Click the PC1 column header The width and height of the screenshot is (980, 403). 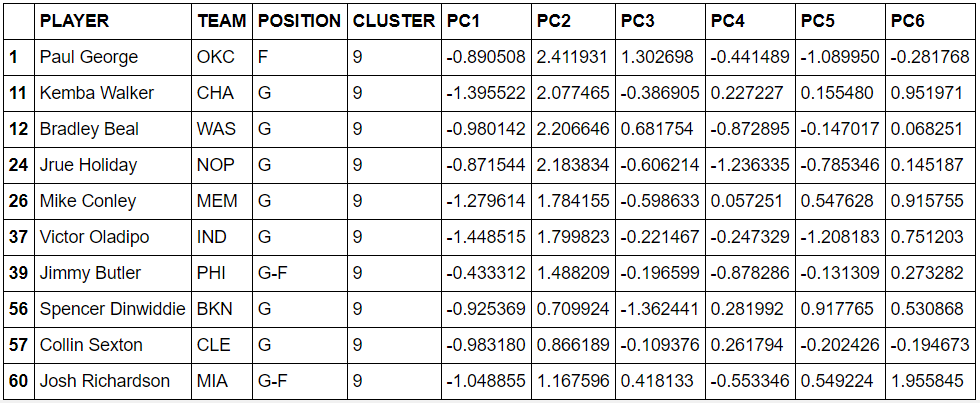click(487, 21)
